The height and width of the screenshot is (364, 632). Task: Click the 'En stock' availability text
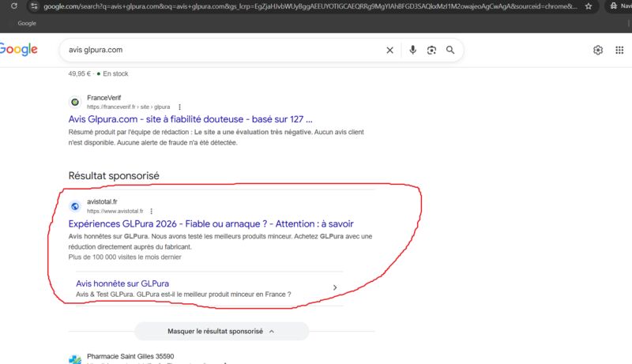click(x=115, y=73)
